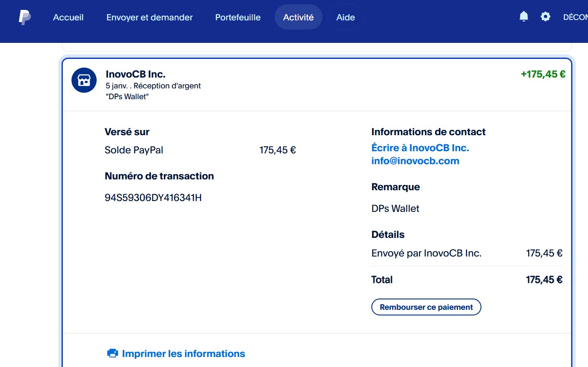Click the green +175,45 € amount
Image resolution: width=588 pixels, height=367 pixels.
pyautogui.click(x=543, y=74)
